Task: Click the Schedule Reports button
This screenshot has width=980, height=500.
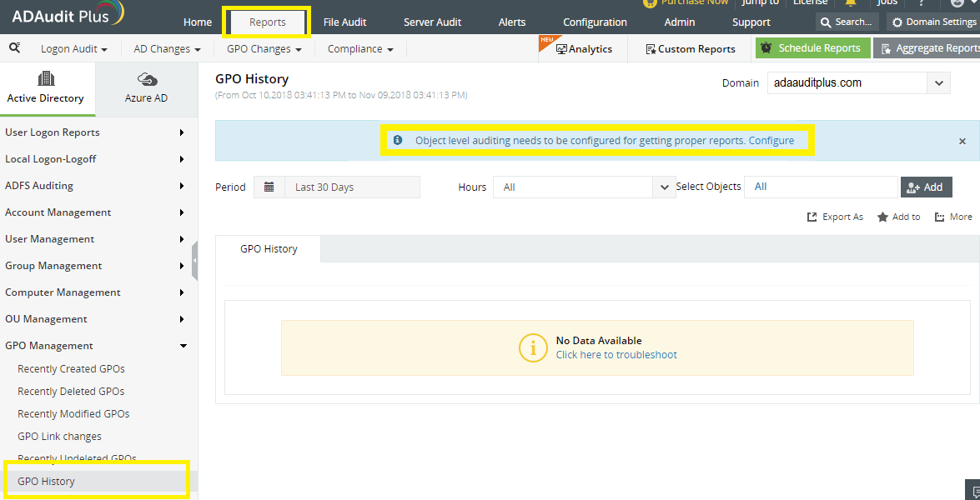Action: click(812, 48)
